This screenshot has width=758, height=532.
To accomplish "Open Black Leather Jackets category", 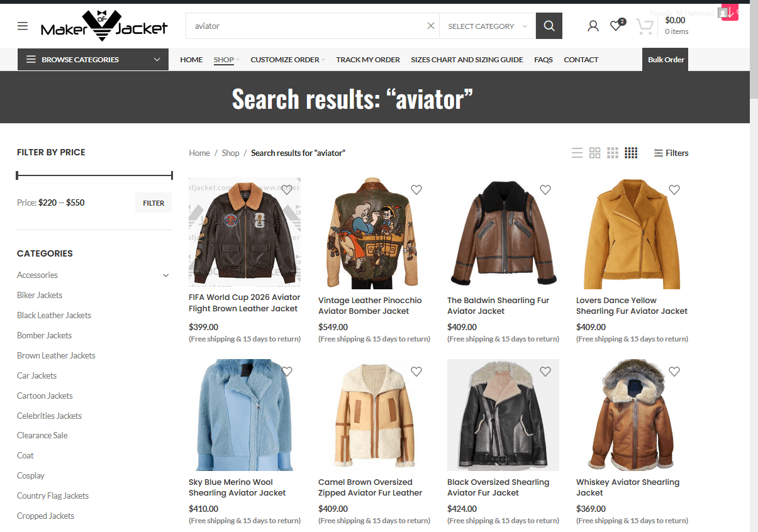I will click(x=54, y=315).
